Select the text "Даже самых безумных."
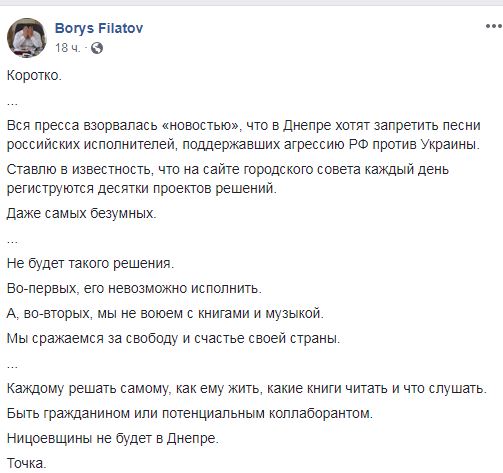Image resolution: width=503 pixels, height=473 pixels. click(81, 214)
